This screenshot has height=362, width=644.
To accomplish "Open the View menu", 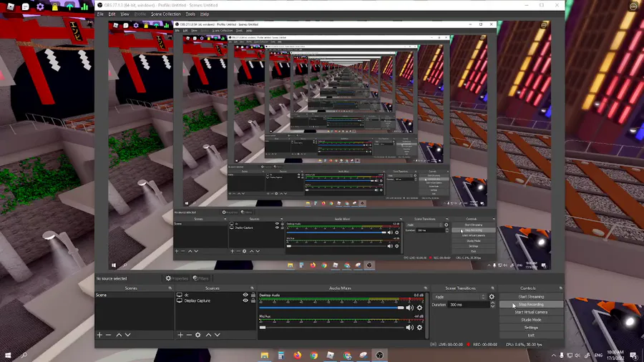I will (125, 14).
